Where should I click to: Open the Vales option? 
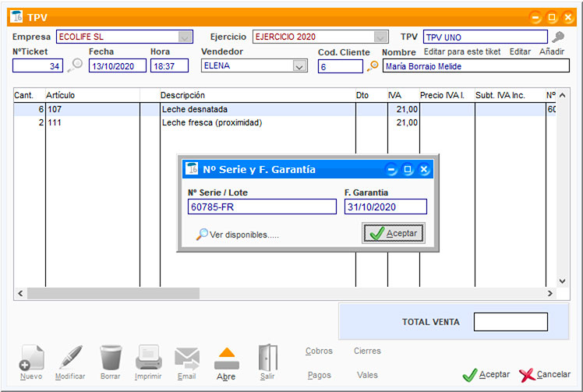[x=367, y=375]
